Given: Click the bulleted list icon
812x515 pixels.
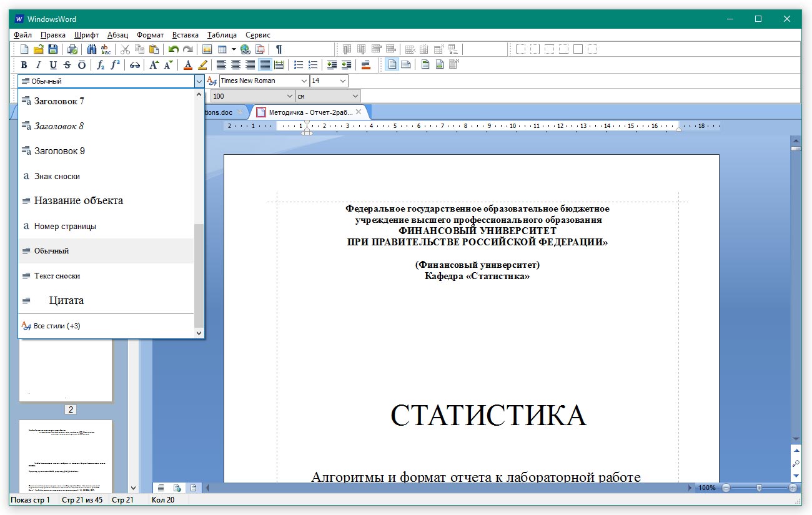Looking at the screenshot, I should (299, 65).
